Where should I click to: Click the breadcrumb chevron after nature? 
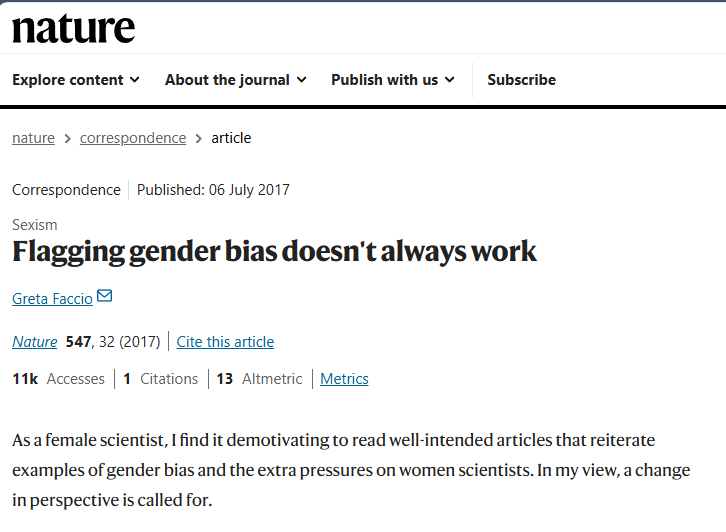68,138
